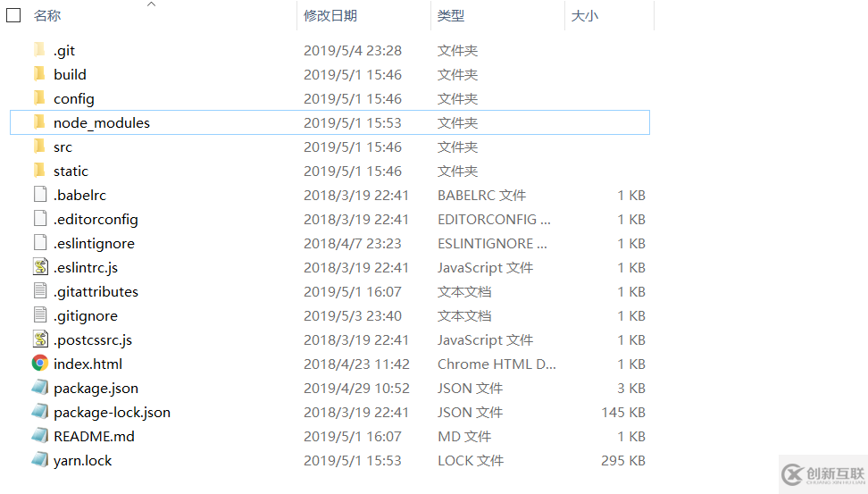This screenshot has height=494, width=868.
Task: Select the src folder name
Action: tap(63, 147)
